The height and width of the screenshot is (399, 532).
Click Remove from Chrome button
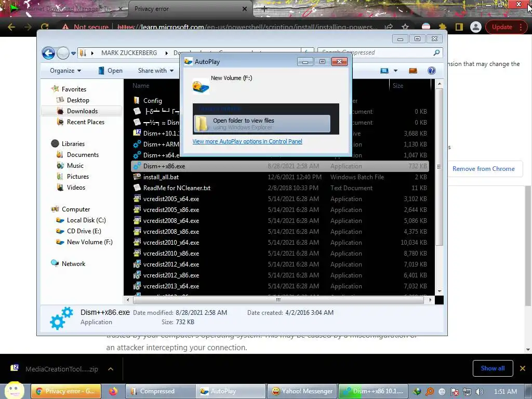pos(483,169)
